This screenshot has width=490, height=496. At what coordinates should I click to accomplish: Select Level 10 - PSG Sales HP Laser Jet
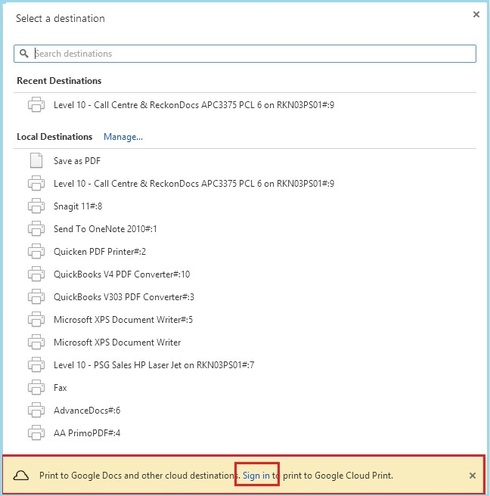click(245, 365)
